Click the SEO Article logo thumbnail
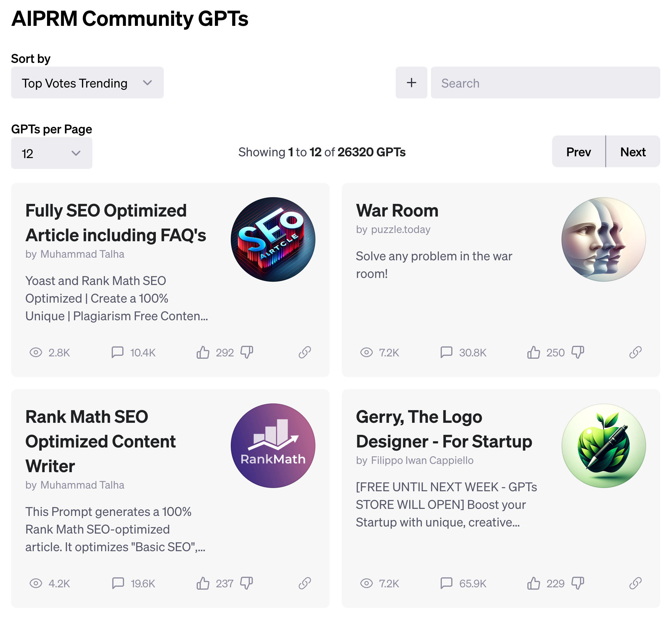The width and height of the screenshot is (672, 617). (x=273, y=239)
